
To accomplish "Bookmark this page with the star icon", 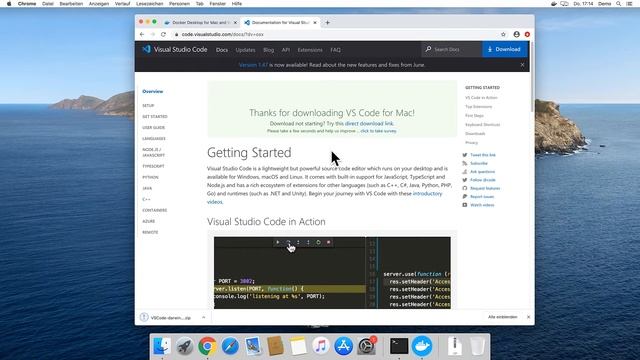I will pyautogui.click(x=503, y=35).
